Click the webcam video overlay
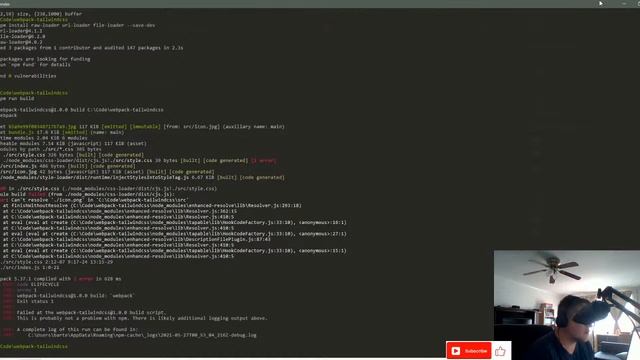Image resolution: width=640 pixels, height=360 pixels. point(567,305)
